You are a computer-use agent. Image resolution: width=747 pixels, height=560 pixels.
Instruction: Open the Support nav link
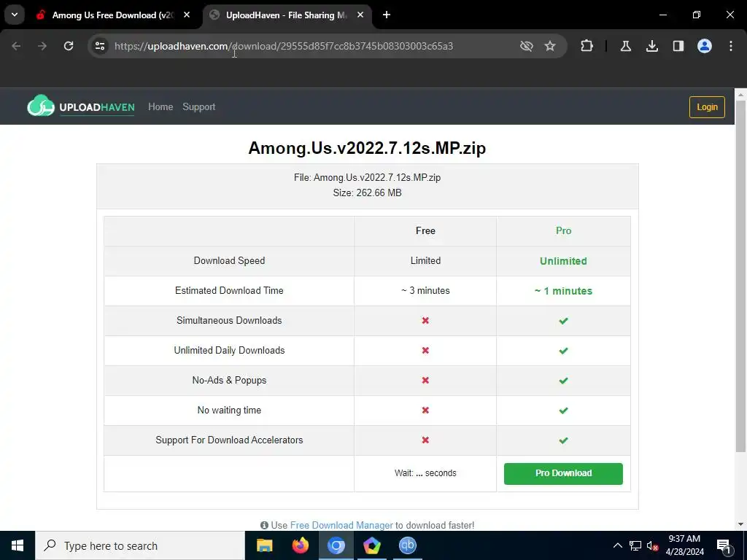[x=198, y=106]
